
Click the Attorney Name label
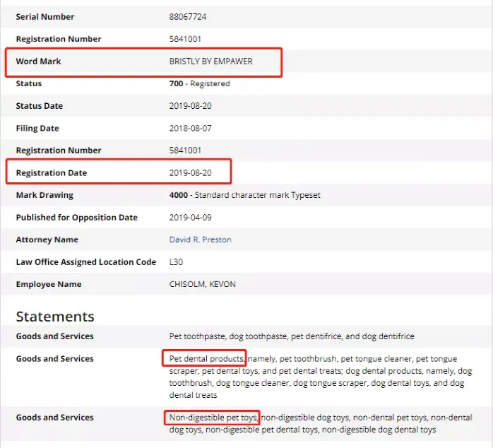47,240
